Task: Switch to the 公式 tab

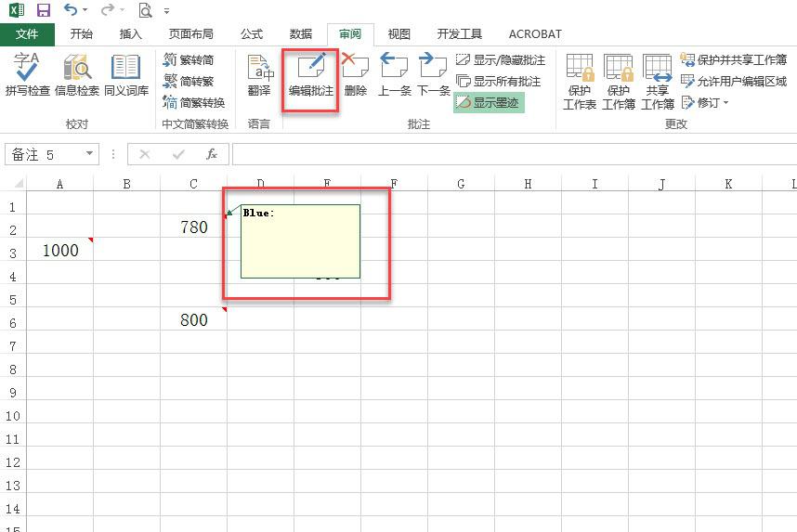Action: coord(252,34)
